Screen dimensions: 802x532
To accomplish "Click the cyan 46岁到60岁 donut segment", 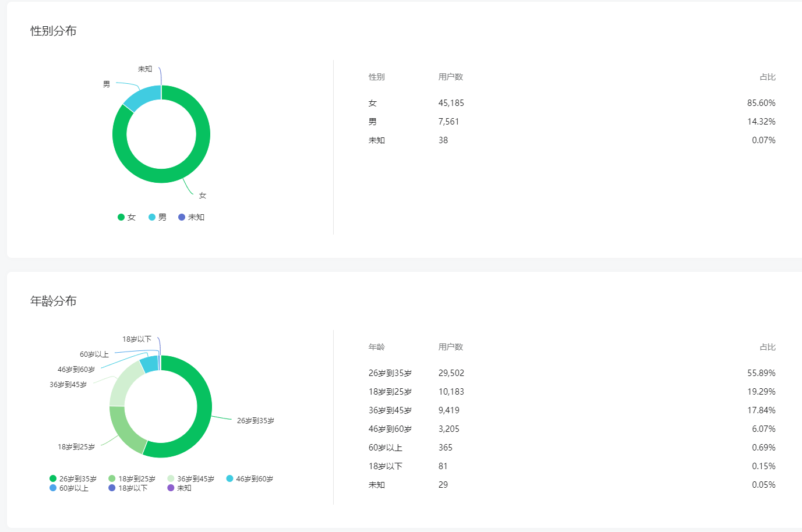I will pyautogui.click(x=150, y=365).
